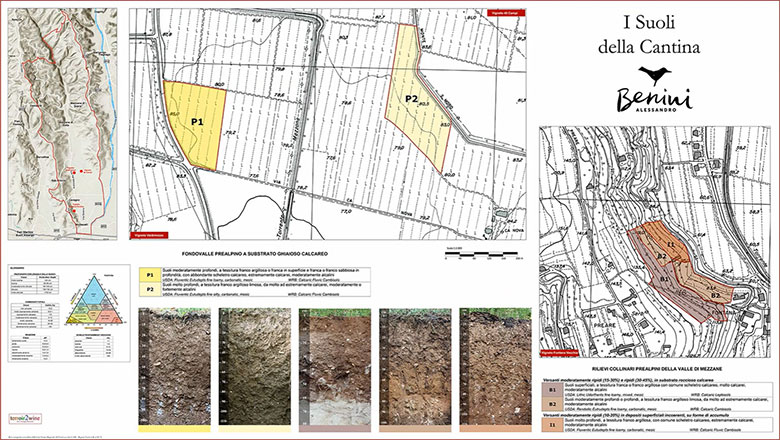Click the map scale bar
The height and width of the screenshot is (440, 780).
tap(481, 254)
